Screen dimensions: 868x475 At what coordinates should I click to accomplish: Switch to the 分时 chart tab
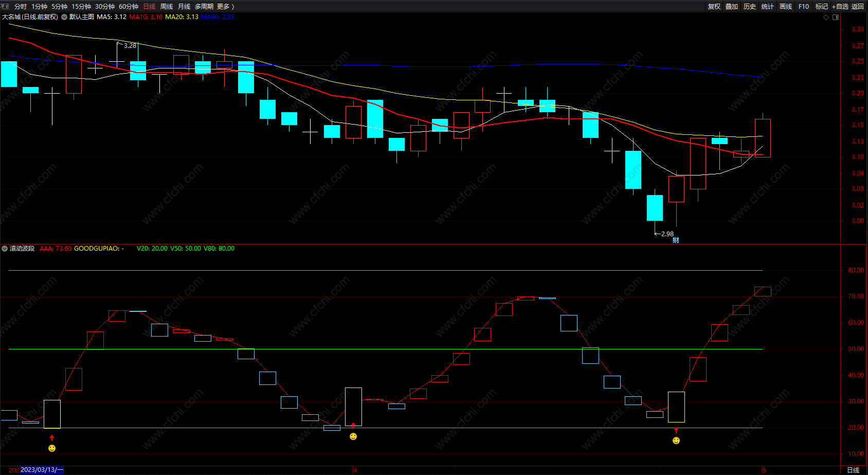point(21,7)
